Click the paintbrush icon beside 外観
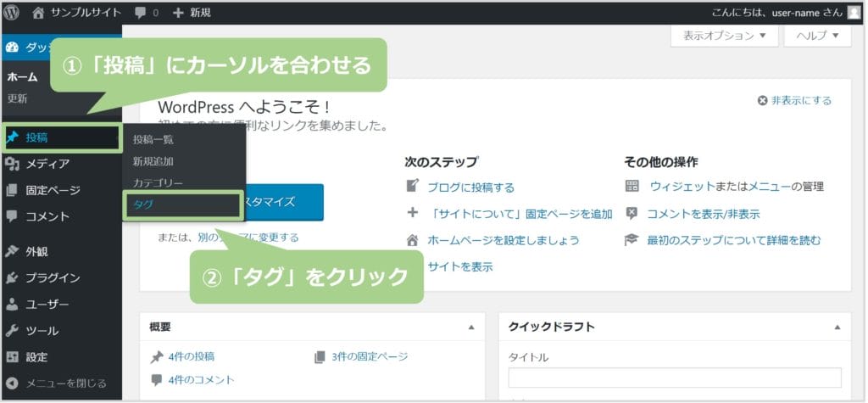Image resolution: width=868 pixels, height=403 pixels. click(12, 252)
